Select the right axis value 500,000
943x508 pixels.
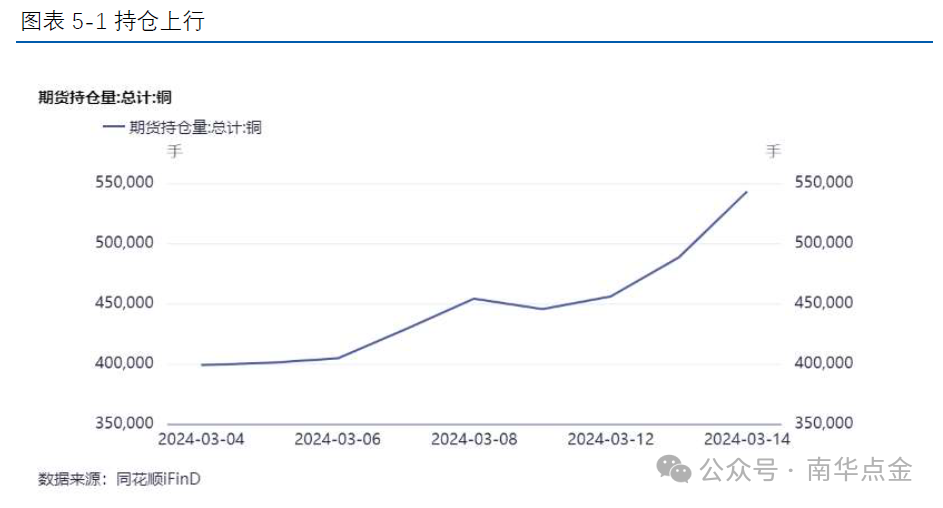(824, 242)
